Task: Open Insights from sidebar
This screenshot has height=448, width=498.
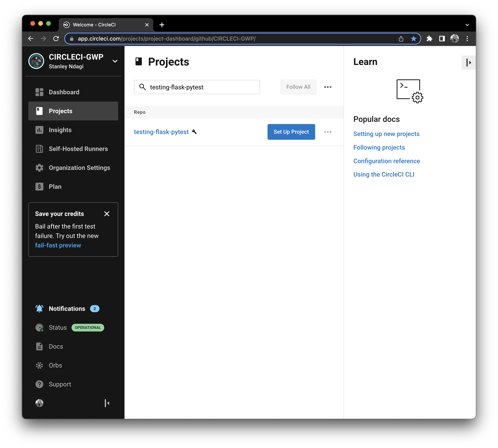Action: [60, 130]
